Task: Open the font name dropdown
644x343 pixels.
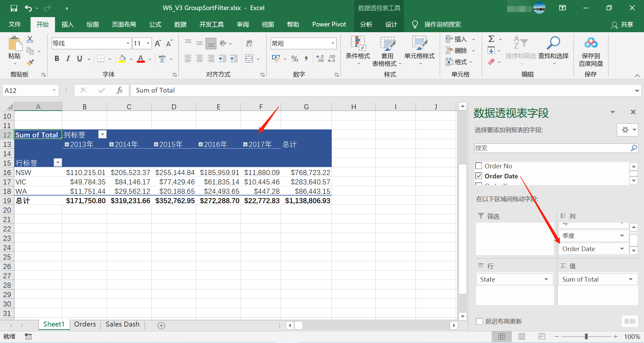Action: (128, 43)
